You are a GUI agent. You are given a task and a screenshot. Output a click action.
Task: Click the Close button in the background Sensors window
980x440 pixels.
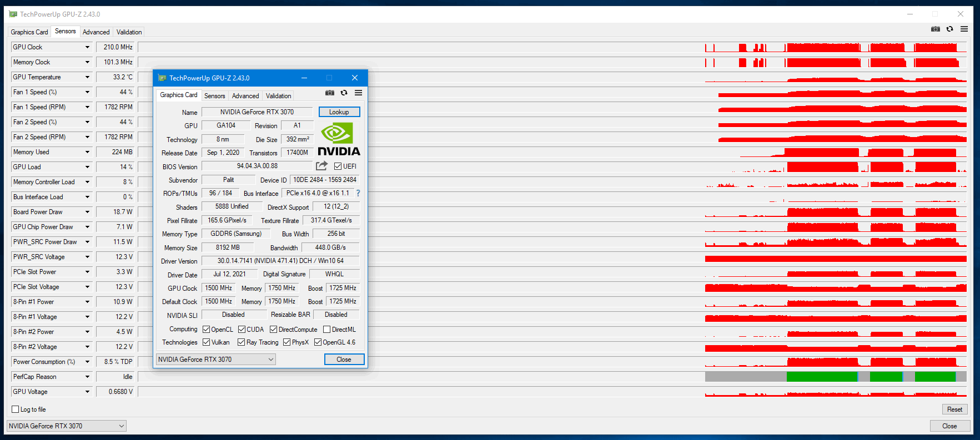point(949,426)
